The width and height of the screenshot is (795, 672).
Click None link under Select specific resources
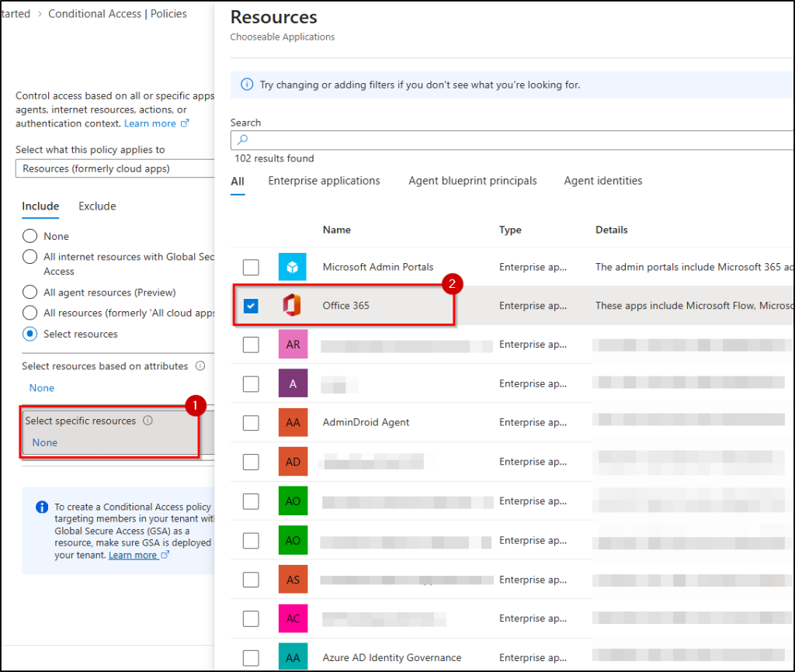coord(44,443)
